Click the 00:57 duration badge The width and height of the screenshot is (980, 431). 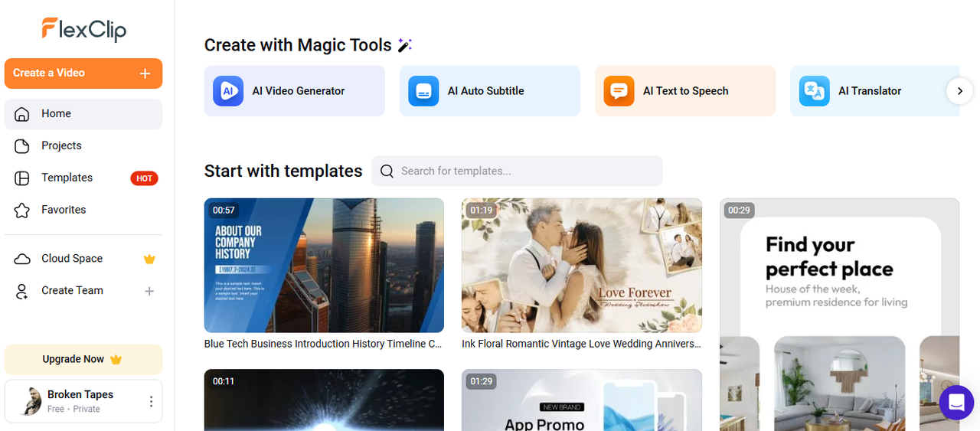click(x=224, y=210)
